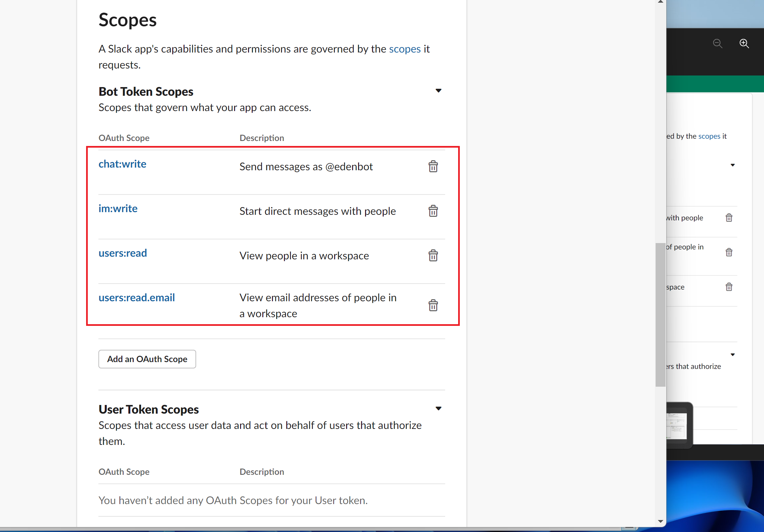Open the im:write scope link
This screenshot has width=764, height=532.
tap(118, 208)
